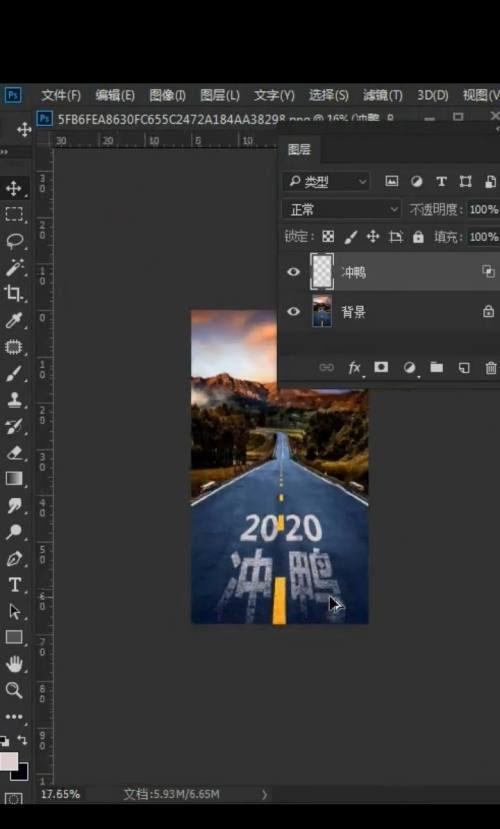This screenshot has width=500, height=829.
Task: Lock all layer attributes
Action: tap(418, 237)
